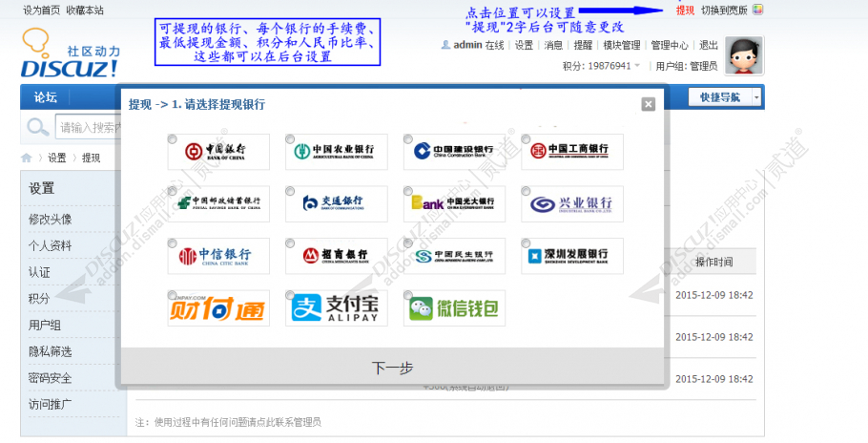This screenshot has width=868, height=443.
Task: Select 财付通 radio button
Action: (172, 296)
